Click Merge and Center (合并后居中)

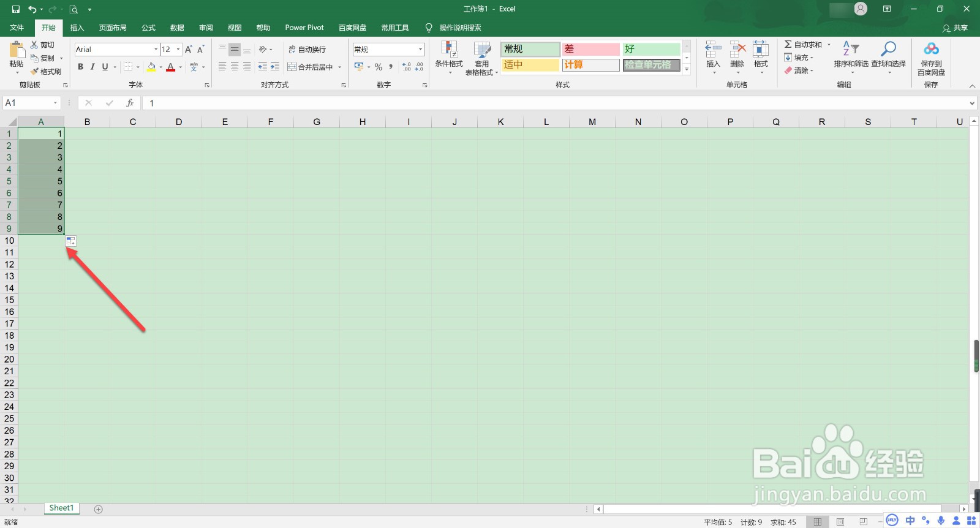(x=311, y=67)
